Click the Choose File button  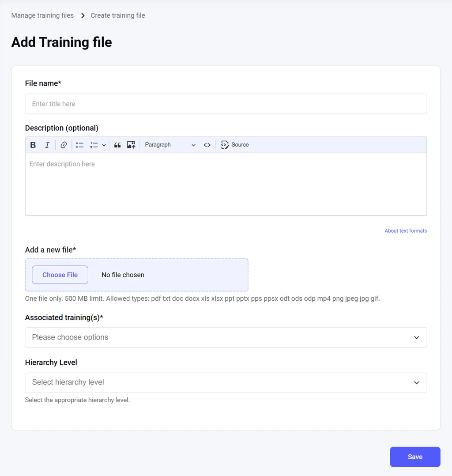pyautogui.click(x=60, y=275)
